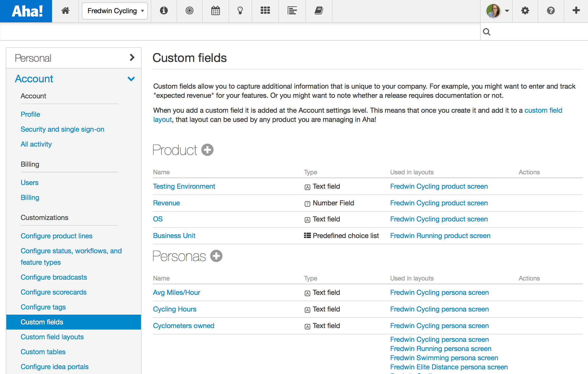Add a new Product custom field
588x374 pixels.
207,150
